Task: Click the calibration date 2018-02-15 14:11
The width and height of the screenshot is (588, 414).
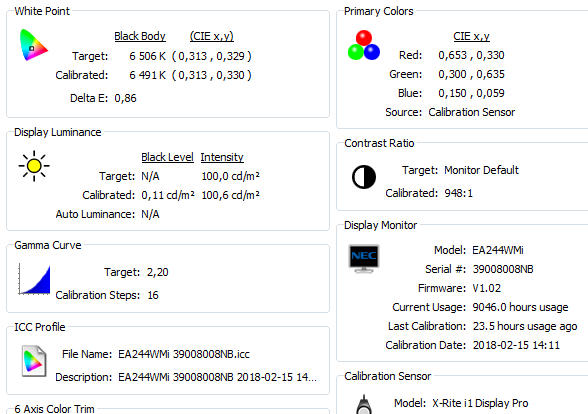Action: [x=516, y=345]
